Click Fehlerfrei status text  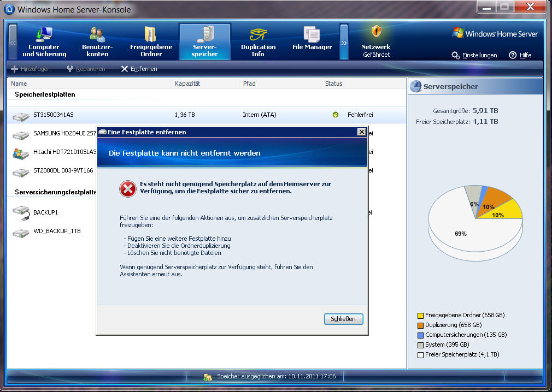pos(360,115)
